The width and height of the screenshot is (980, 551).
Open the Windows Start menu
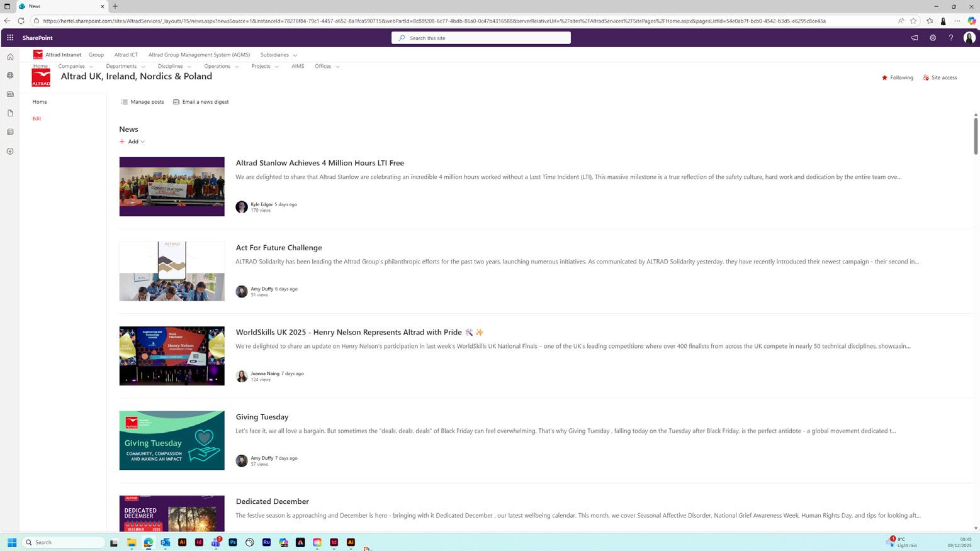[x=11, y=542]
